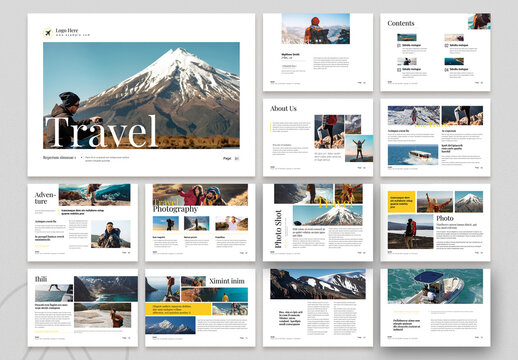Image resolution: width=518 pixels, height=360 pixels.
Task: Select the wide mountain range slide thumbnail
Action: pyautogui.click(x=318, y=308)
